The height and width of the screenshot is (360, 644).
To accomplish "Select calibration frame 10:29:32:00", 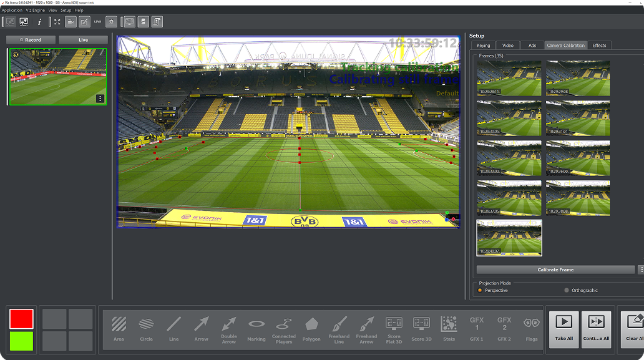I will click(x=509, y=158).
